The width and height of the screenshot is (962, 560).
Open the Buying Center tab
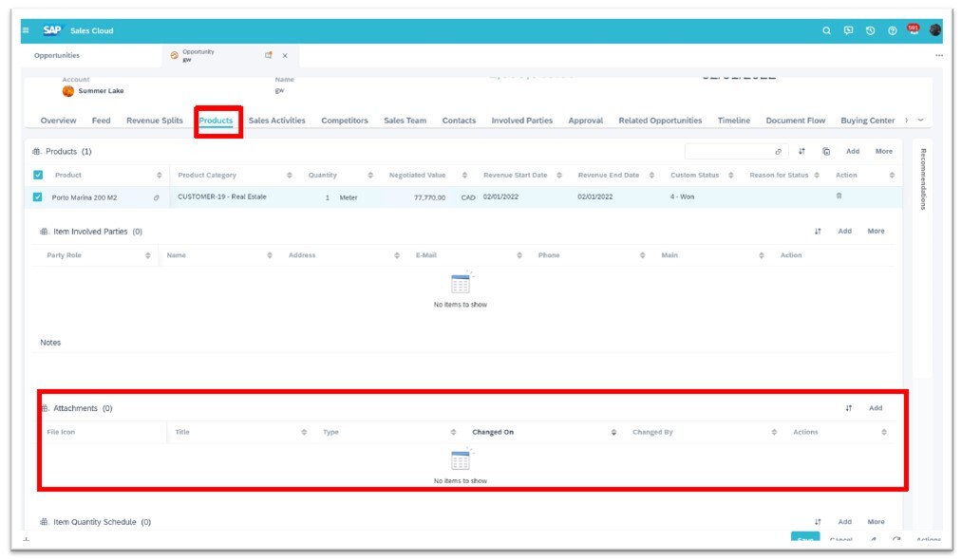pos(868,121)
